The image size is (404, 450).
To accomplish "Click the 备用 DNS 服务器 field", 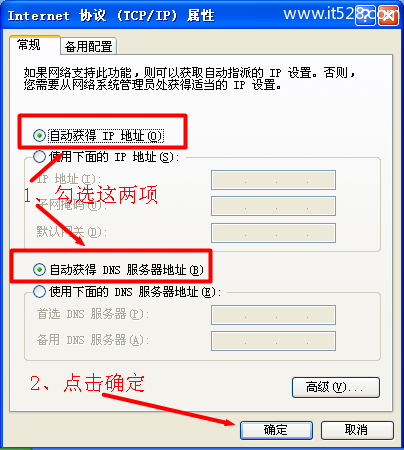I will (273, 341).
